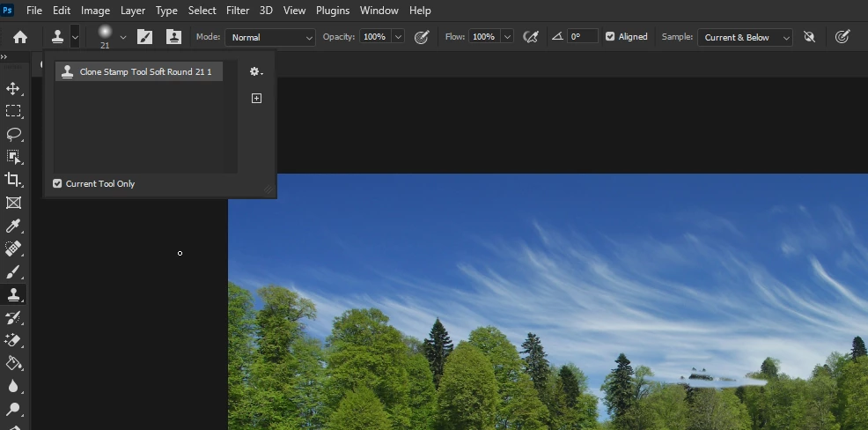Toggle pressure for size icon
Viewport: 868px width, 430px height.
842,37
